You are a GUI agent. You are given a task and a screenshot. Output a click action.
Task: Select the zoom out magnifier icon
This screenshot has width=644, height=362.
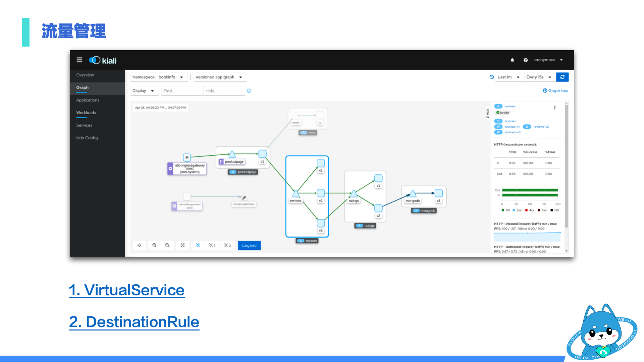click(167, 245)
